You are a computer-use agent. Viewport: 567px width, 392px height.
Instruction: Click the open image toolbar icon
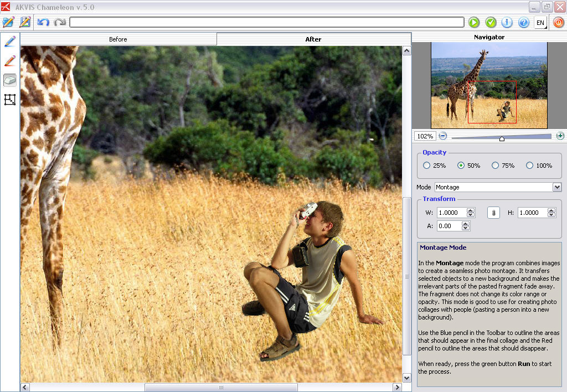pos(8,22)
